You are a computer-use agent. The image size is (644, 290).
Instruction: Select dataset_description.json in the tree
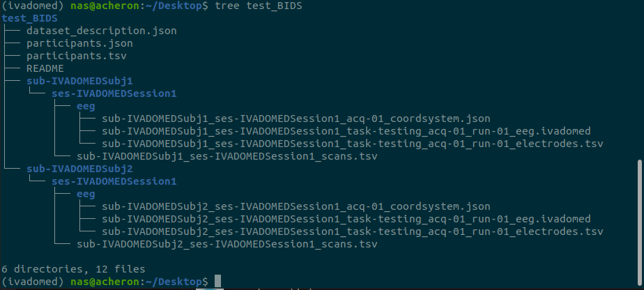(x=102, y=31)
